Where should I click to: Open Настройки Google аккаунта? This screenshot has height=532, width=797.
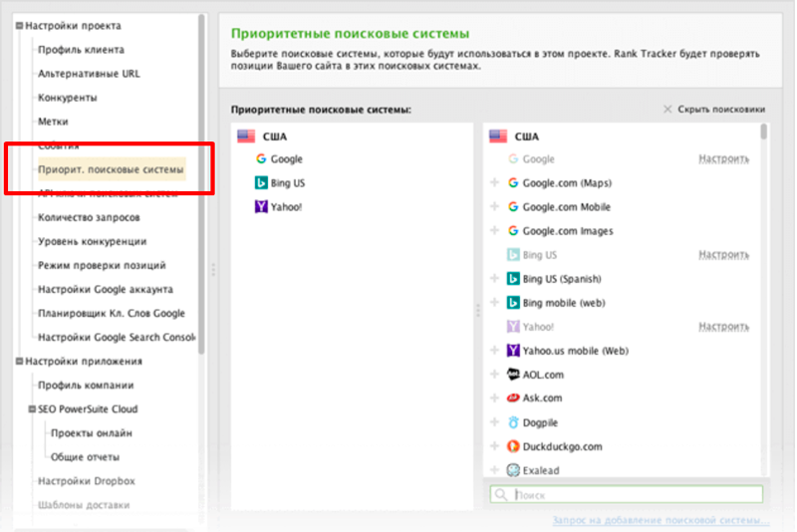[x=106, y=289]
